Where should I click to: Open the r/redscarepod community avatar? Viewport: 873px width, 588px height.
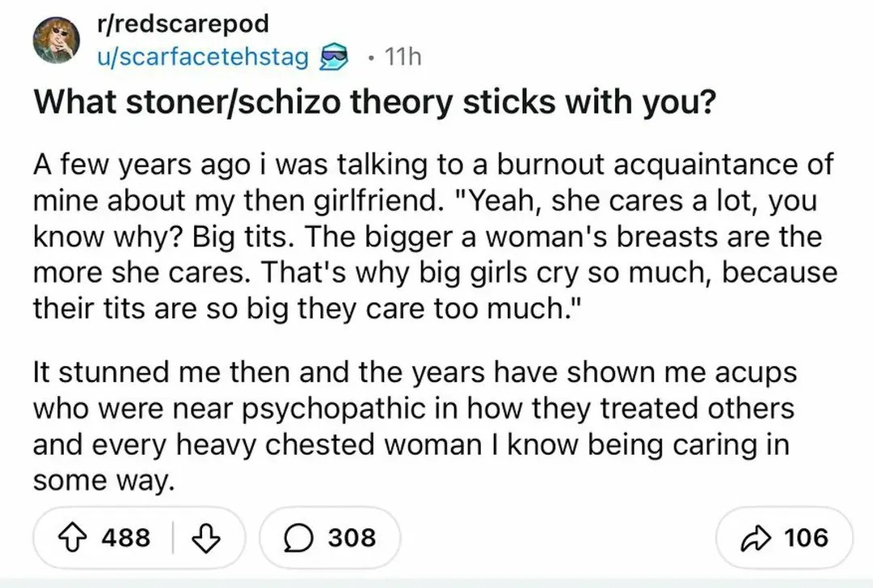(56, 40)
